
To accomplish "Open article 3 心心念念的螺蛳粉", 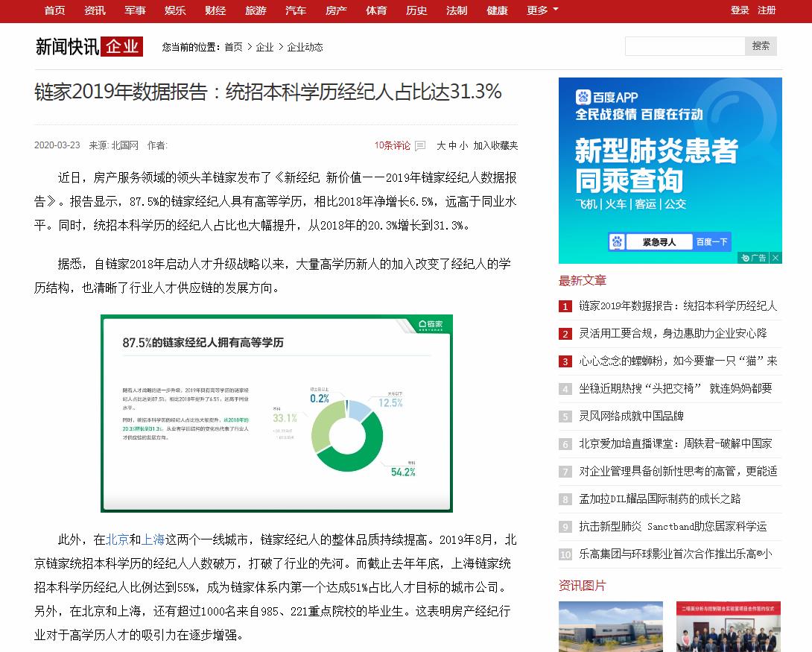I will [678, 361].
